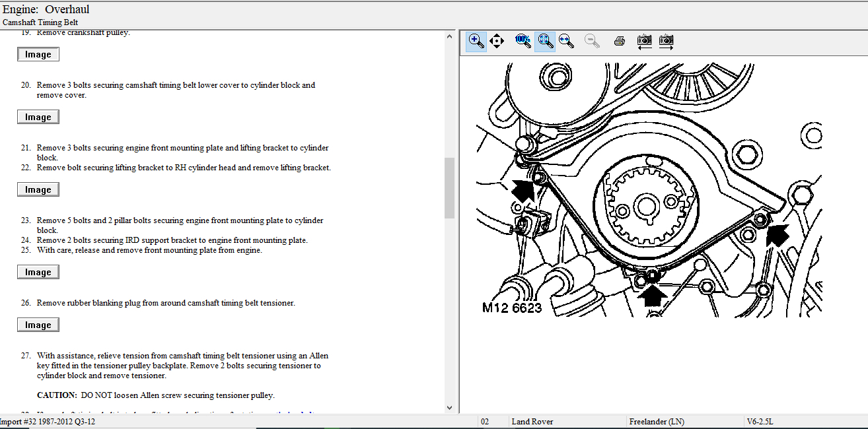
Task: Click scroll down arrow of instructions pane
Action: point(449,409)
